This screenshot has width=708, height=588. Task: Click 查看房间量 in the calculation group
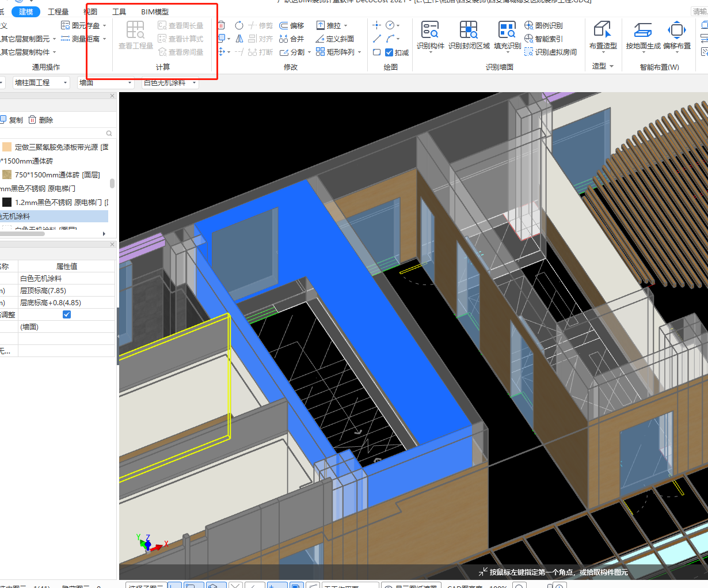coord(180,52)
